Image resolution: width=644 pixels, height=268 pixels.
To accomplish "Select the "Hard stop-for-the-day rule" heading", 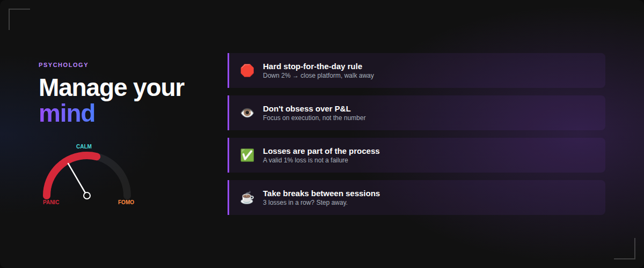I will (312, 66).
